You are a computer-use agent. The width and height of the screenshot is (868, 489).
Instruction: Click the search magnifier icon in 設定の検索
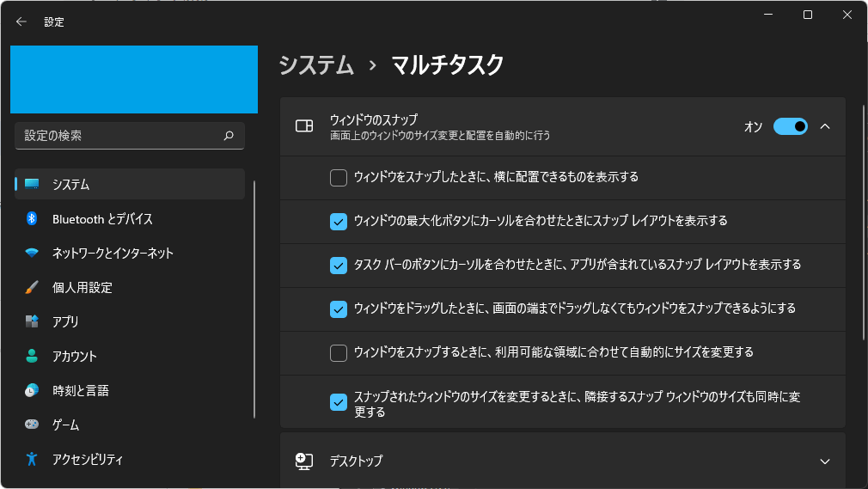click(x=229, y=136)
